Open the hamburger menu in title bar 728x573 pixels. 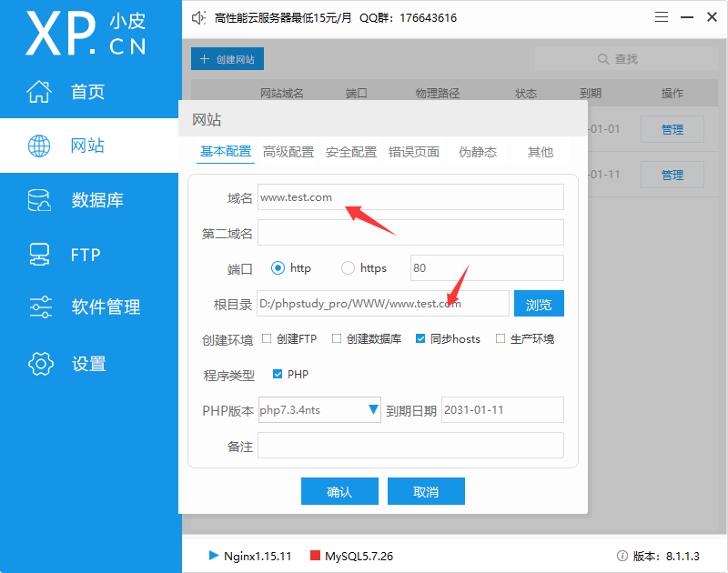663,18
